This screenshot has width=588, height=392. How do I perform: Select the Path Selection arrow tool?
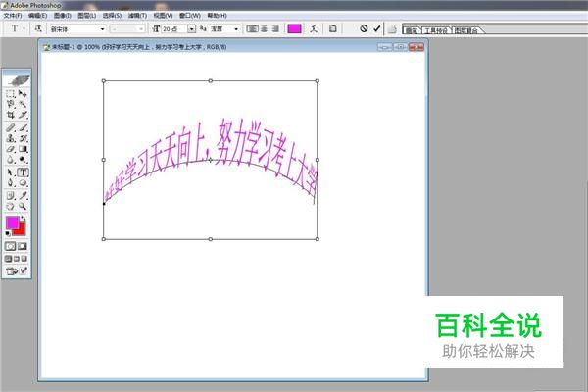coord(11,172)
